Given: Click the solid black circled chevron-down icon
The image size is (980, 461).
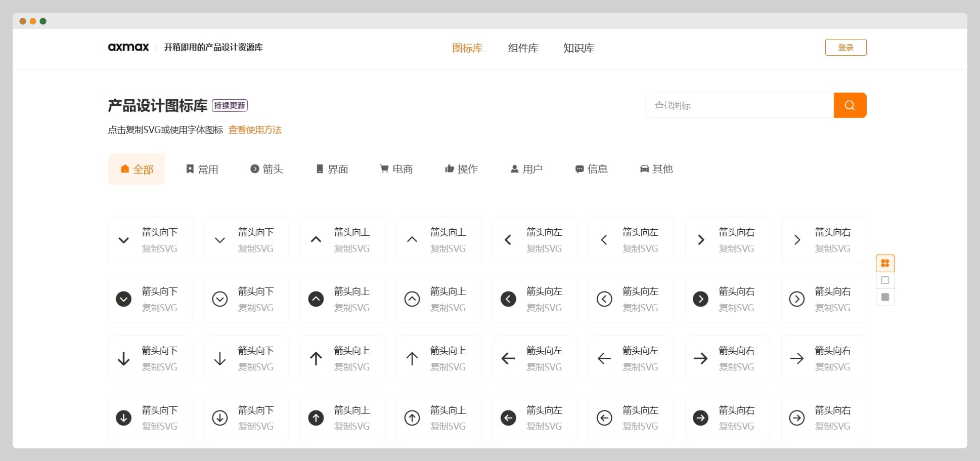Looking at the screenshot, I should tap(124, 299).
